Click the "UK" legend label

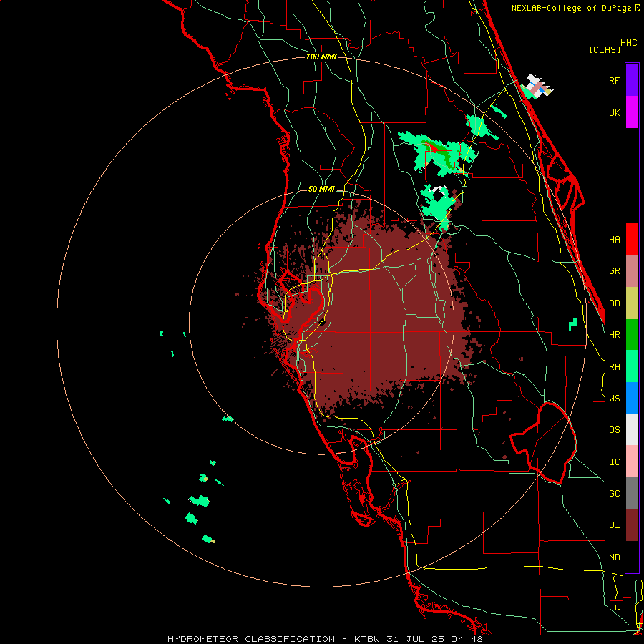614,112
